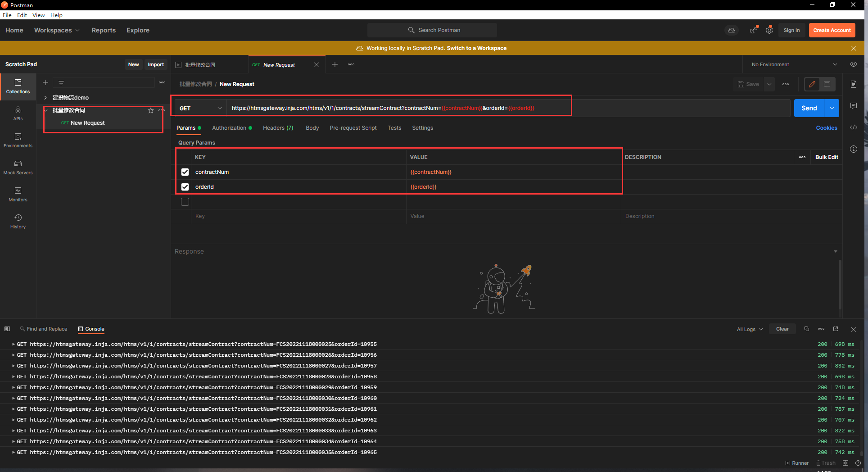Uncheck the orderId query parameter

[185, 187]
